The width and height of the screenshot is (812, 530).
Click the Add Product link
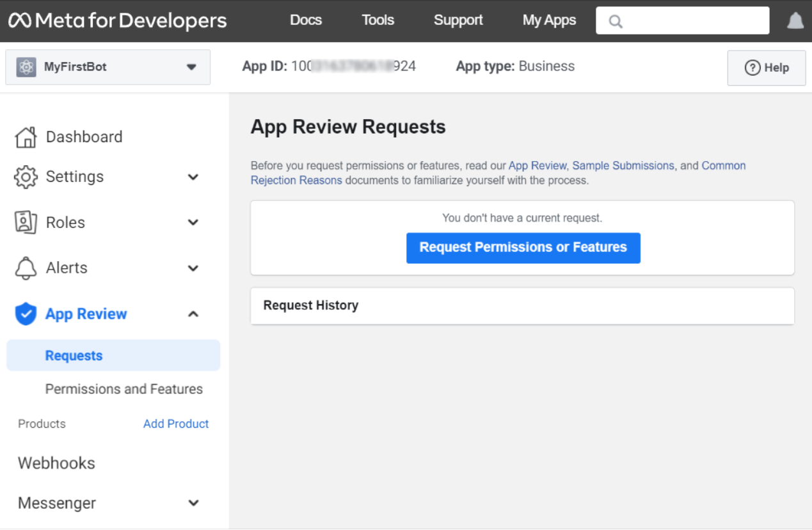click(x=176, y=424)
